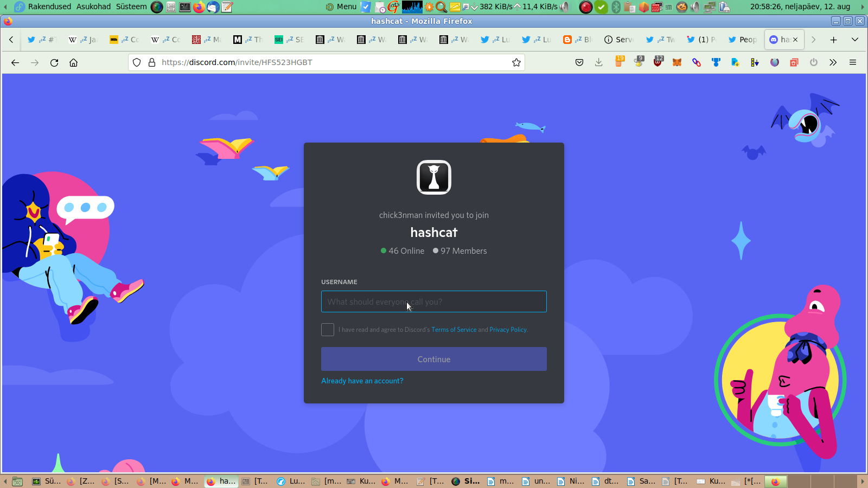
Task: Open the terminal launcher in top panel
Action: (185, 7)
